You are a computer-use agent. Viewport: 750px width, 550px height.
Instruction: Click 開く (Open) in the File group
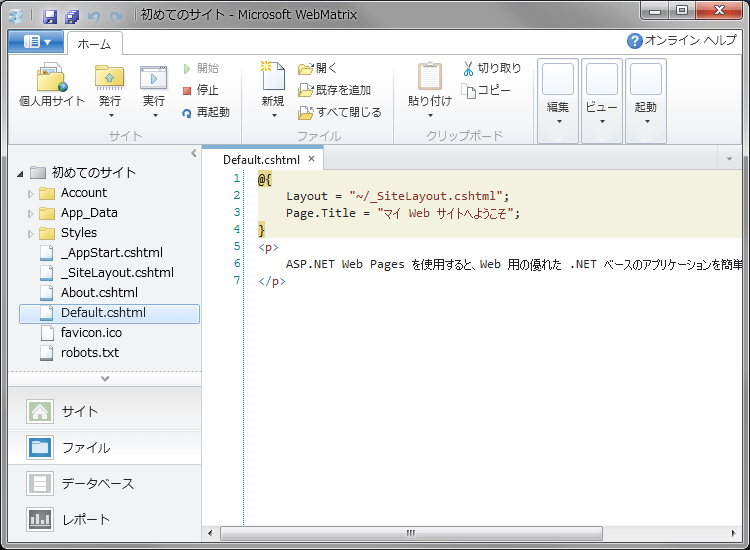318,68
